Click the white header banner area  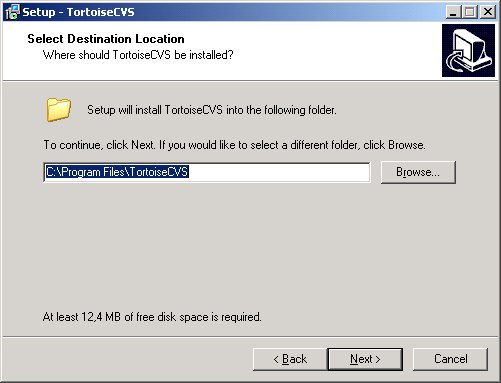click(x=222, y=51)
